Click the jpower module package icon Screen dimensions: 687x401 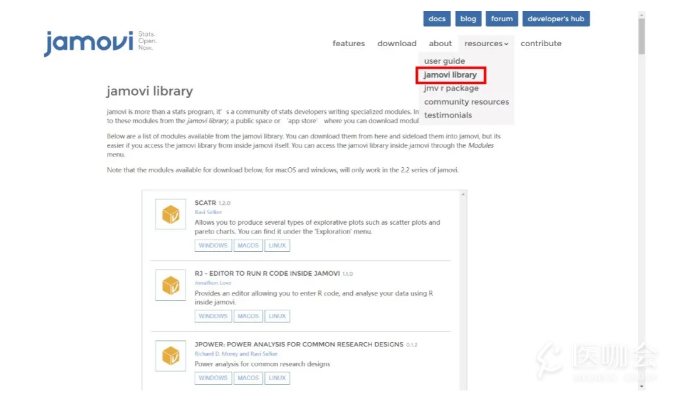pyautogui.click(x=169, y=355)
